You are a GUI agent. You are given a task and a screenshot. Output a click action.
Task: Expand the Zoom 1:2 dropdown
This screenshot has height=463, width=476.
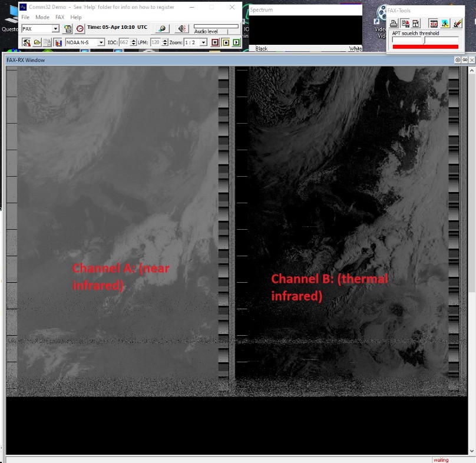click(204, 42)
